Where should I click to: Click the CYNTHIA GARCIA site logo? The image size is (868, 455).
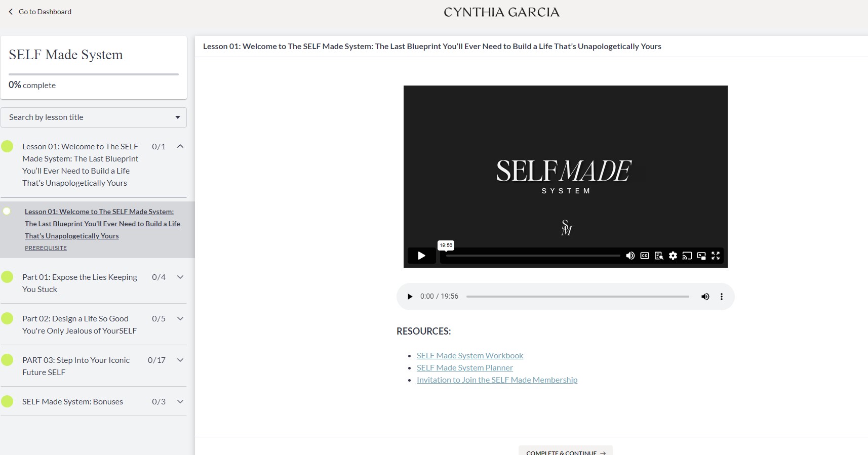501,12
